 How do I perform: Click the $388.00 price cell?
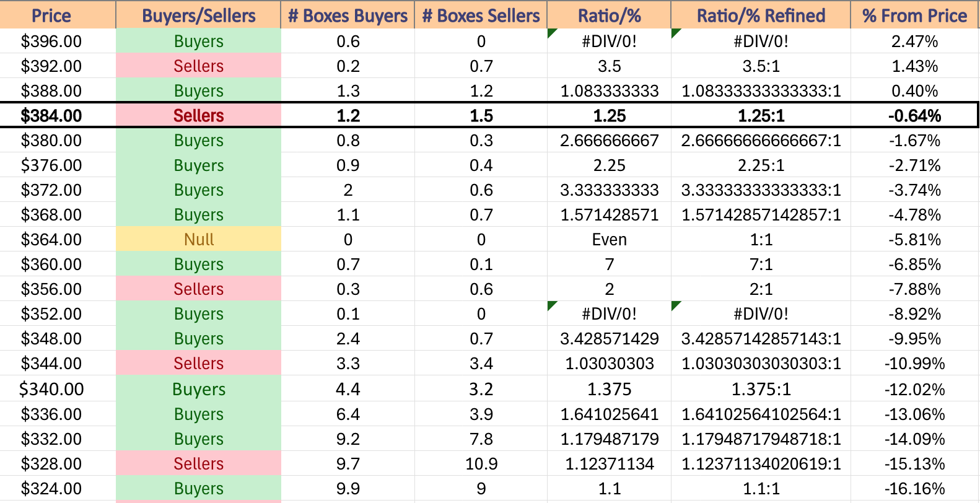pos(58,91)
